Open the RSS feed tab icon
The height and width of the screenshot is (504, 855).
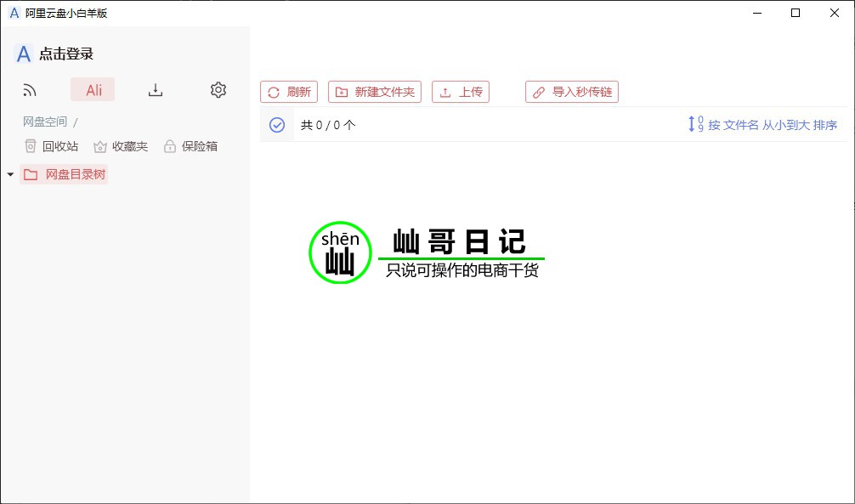pos(30,90)
